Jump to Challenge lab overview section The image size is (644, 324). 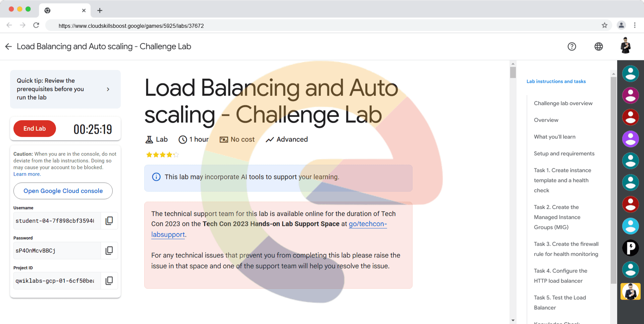tap(563, 103)
